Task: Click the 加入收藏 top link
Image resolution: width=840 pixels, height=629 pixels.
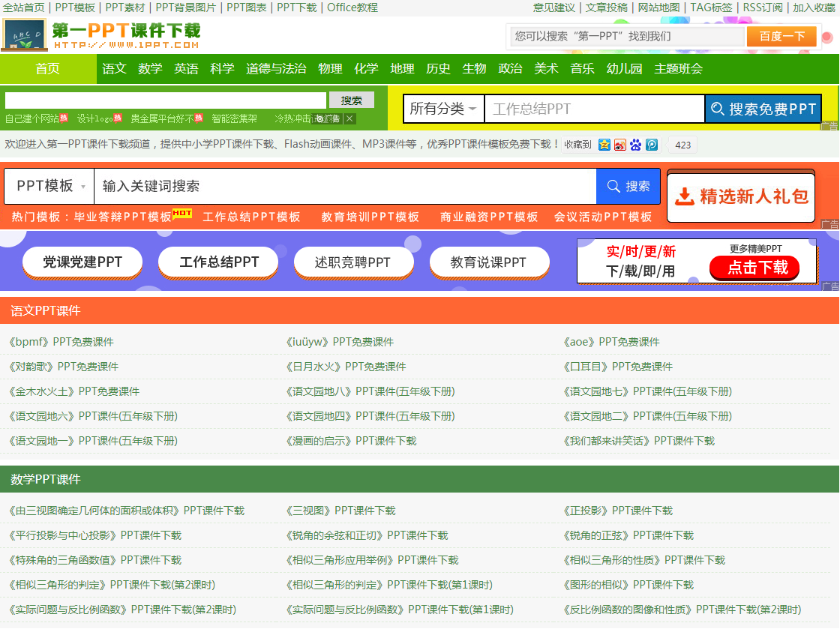Action: [x=814, y=7]
